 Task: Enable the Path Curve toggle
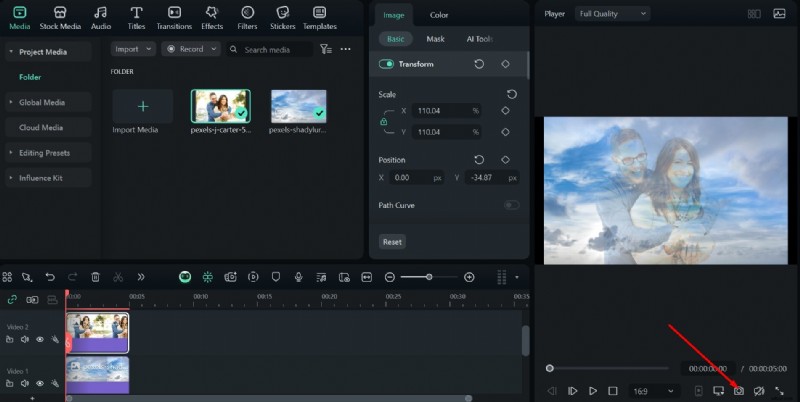pos(511,205)
